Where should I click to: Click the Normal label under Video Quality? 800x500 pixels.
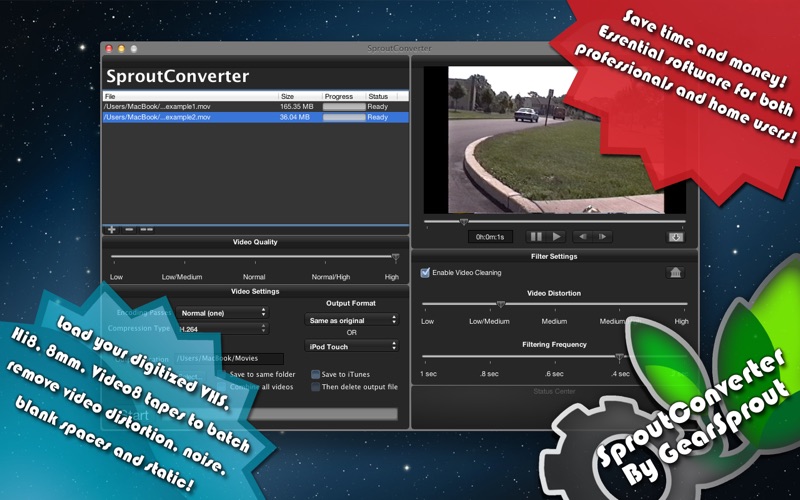[254, 277]
